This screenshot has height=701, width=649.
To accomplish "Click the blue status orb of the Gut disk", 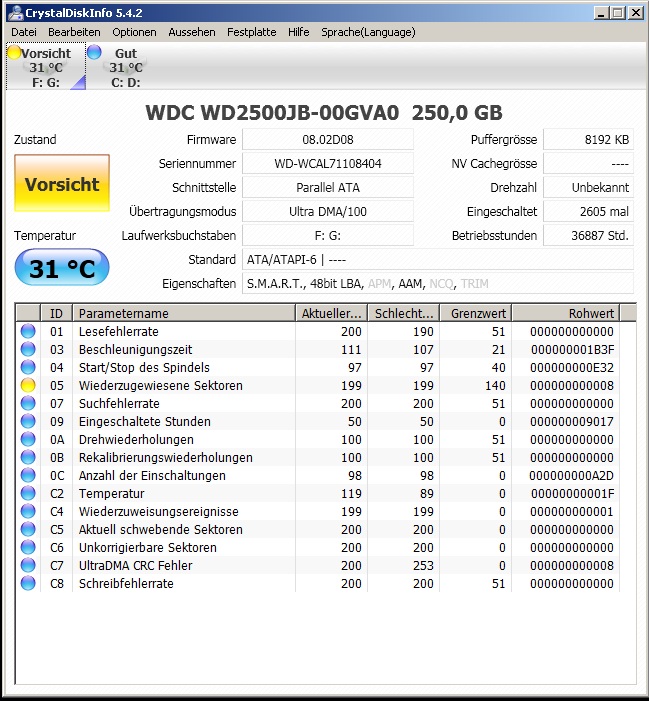I will point(94,52).
